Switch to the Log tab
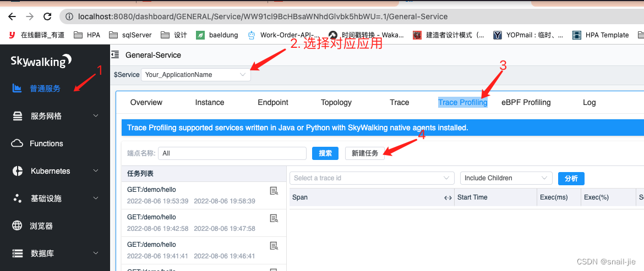 pyautogui.click(x=589, y=102)
